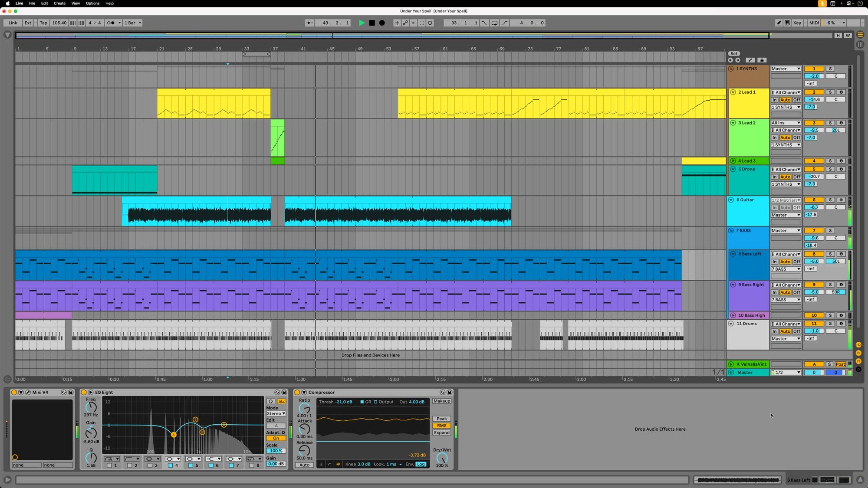This screenshot has height=488, width=868.
Task: Switch to Session view with the bars icon
Action: 860,44
